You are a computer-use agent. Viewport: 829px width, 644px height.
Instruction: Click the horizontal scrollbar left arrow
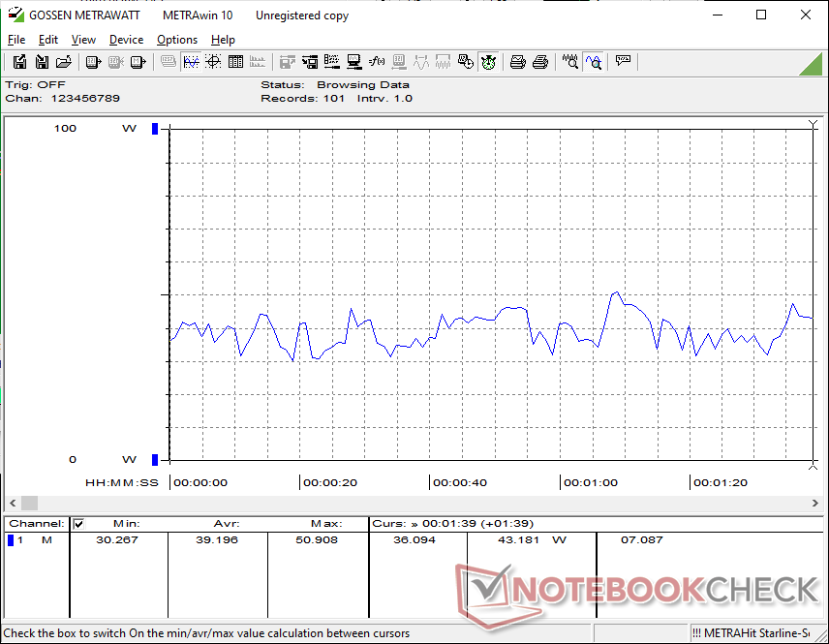(12, 504)
